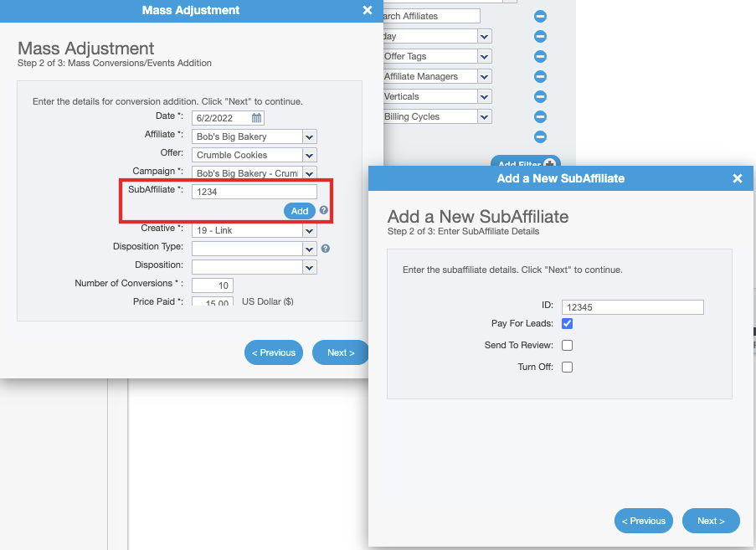Remove the Affiliate Managers filter
Viewport: 756px width, 550px height.
coord(540,76)
